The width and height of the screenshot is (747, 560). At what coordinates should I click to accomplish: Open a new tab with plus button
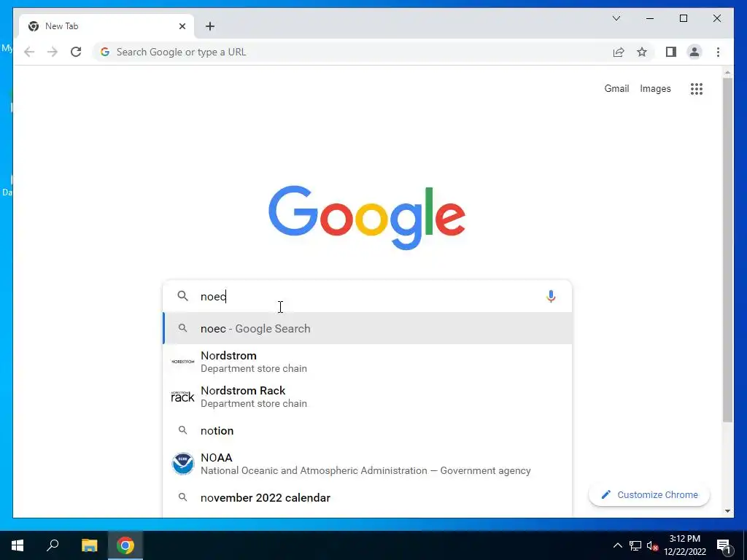(210, 26)
